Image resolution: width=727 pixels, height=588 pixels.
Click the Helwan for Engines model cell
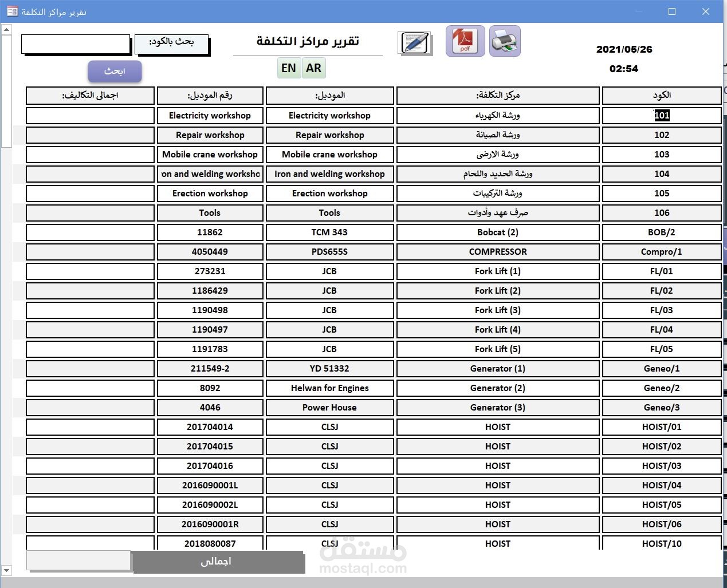click(x=329, y=388)
